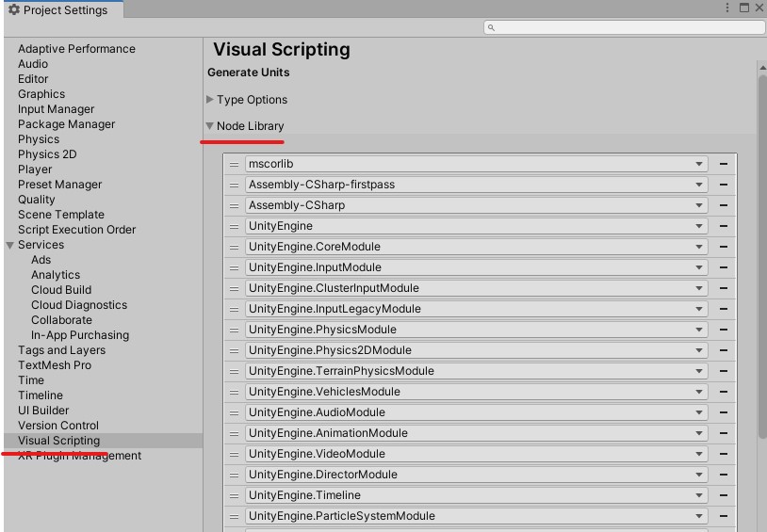The width and height of the screenshot is (767, 532).
Task: Remove the mscorlib entry with its minus icon
Action: [x=723, y=164]
